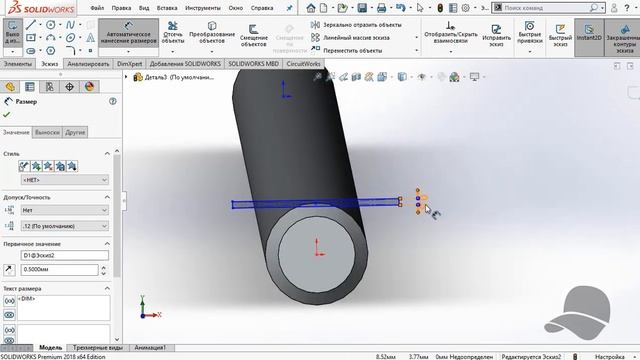Click Mirror Entities (Зеркально отразить объекты)
The image size is (640, 360).
(356, 25)
